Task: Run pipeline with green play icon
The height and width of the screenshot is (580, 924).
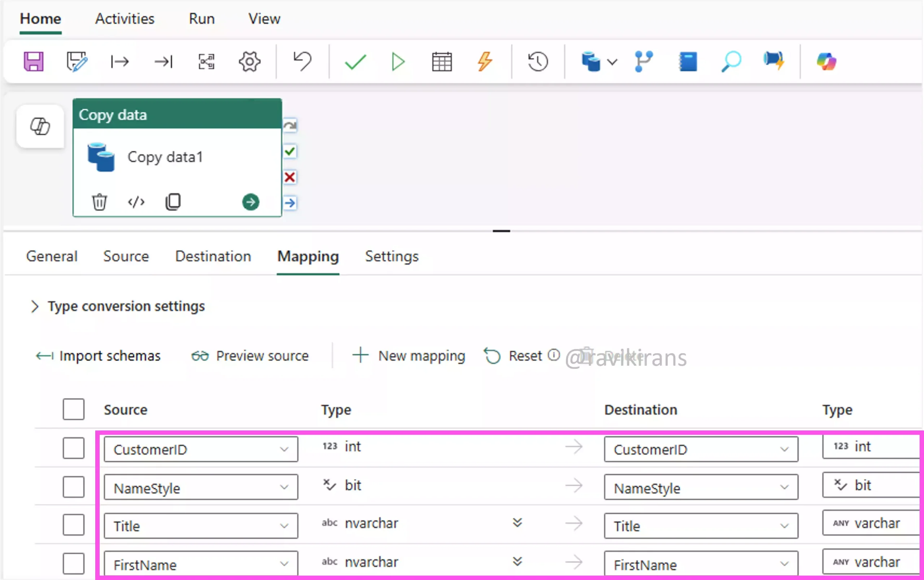Action: pos(398,61)
